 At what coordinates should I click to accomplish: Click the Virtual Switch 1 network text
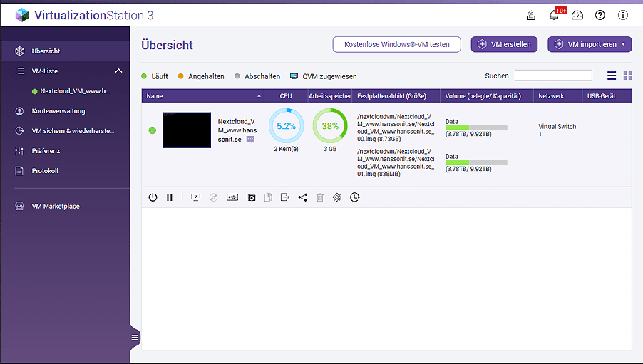click(557, 130)
